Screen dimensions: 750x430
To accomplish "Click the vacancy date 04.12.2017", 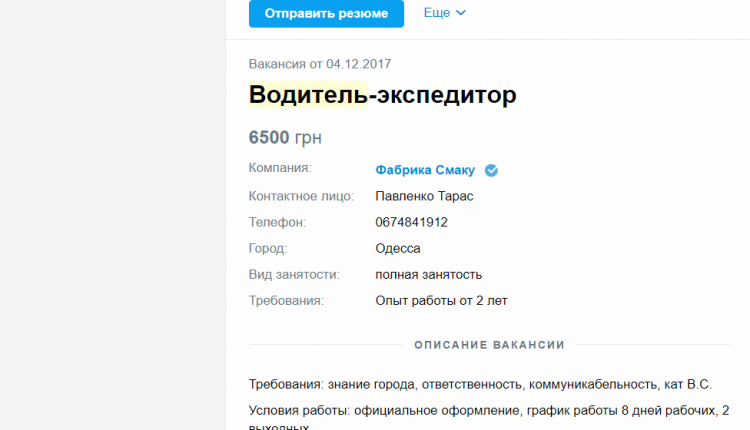I will tap(359, 64).
